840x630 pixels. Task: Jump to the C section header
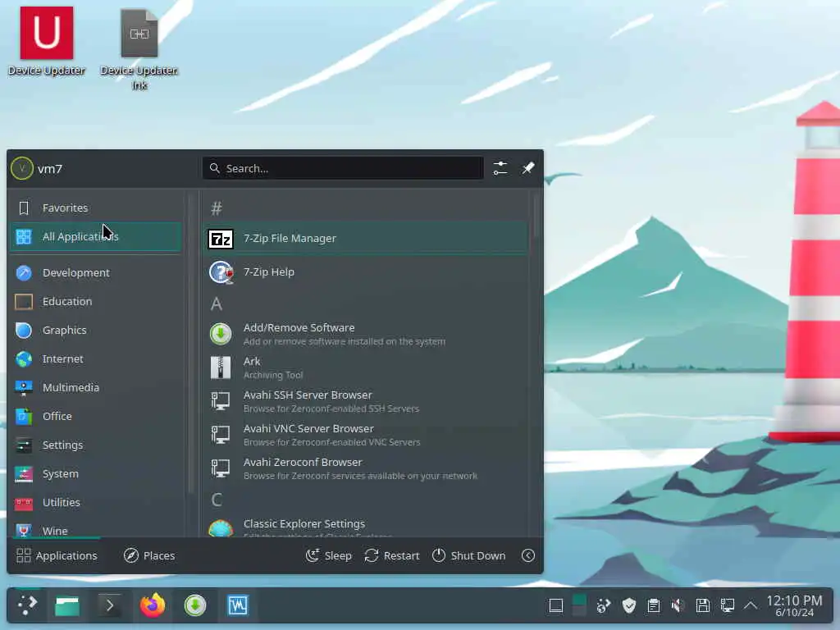coord(217,500)
